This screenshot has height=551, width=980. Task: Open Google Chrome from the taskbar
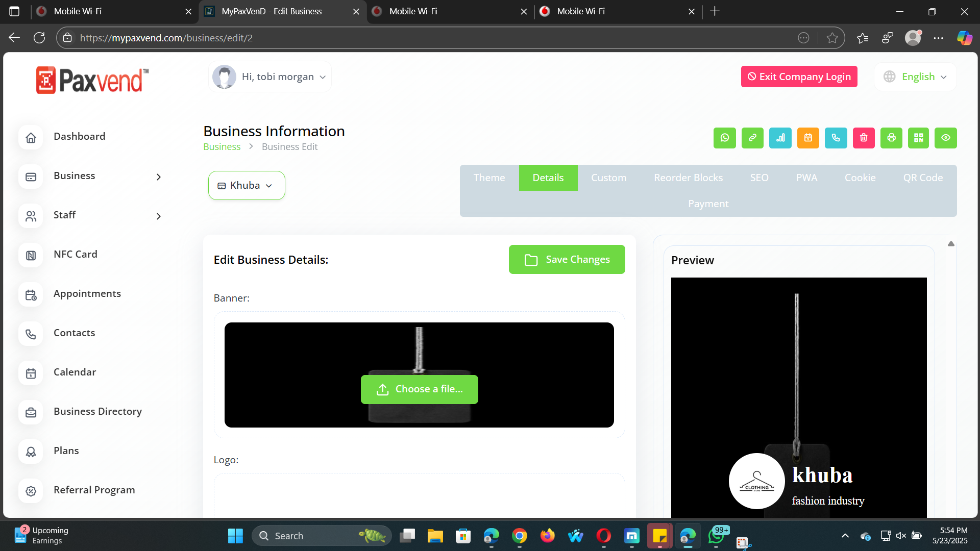point(520,536)
